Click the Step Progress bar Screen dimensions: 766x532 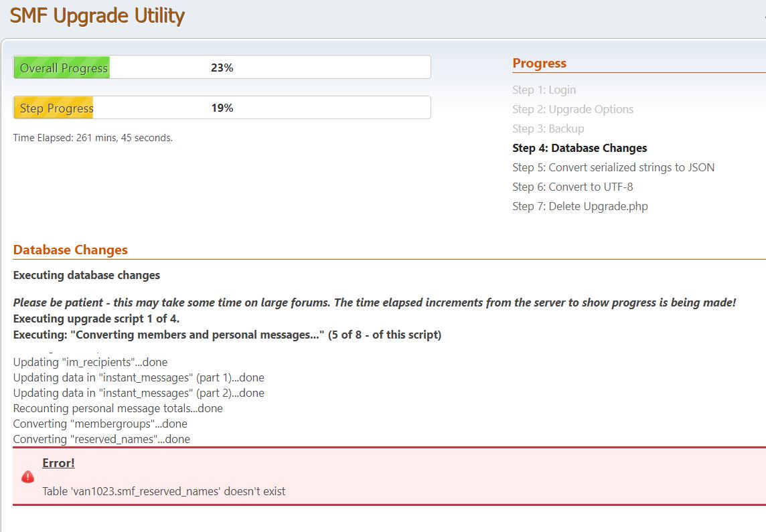[x=221, y=107]
